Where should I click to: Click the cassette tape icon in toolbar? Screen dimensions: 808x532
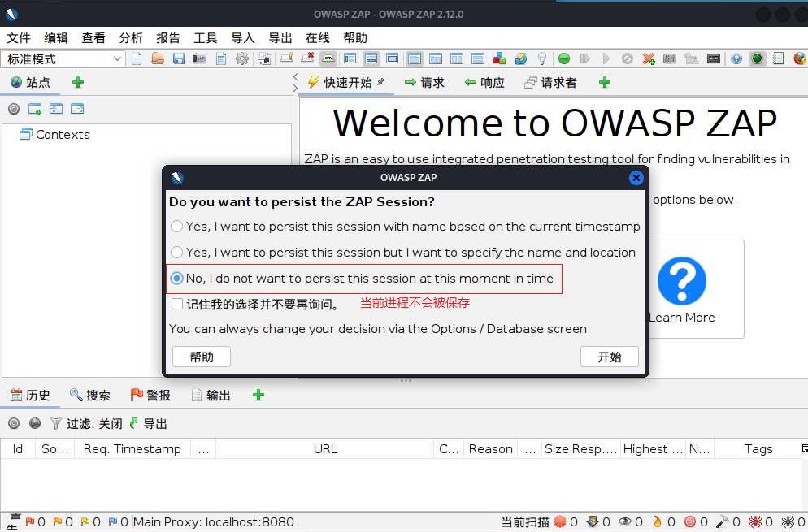(713, 58)
